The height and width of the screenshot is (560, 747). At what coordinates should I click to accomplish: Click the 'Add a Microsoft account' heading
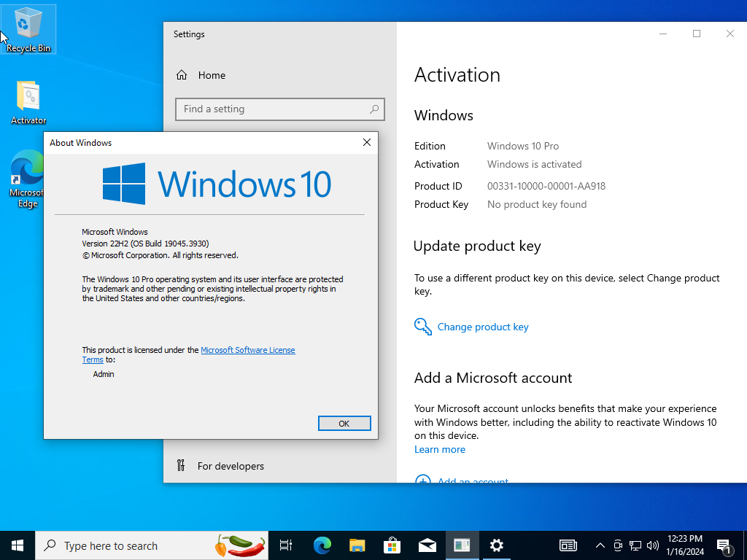click(x=492, y=378)
